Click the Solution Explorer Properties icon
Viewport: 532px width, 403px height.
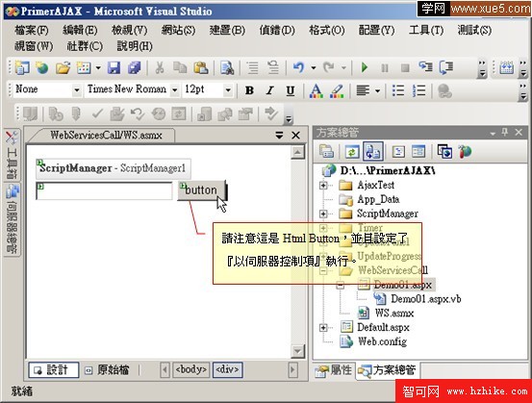(x=327, y=152)
